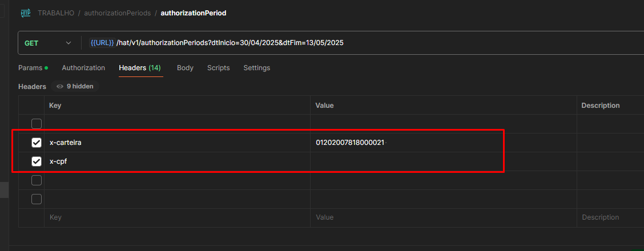Tick the empty checkbox directly below x-cpf
644x251 pixels.
tap(37, 180)
